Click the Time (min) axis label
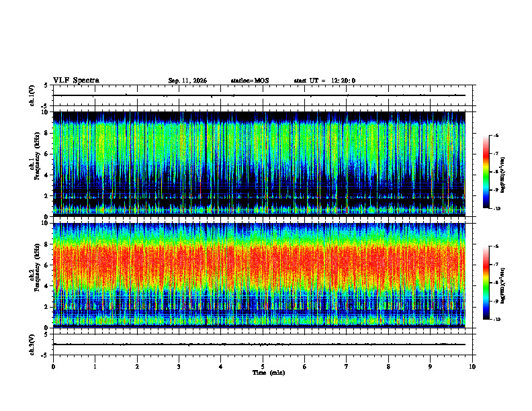 (x=269, y=373)
